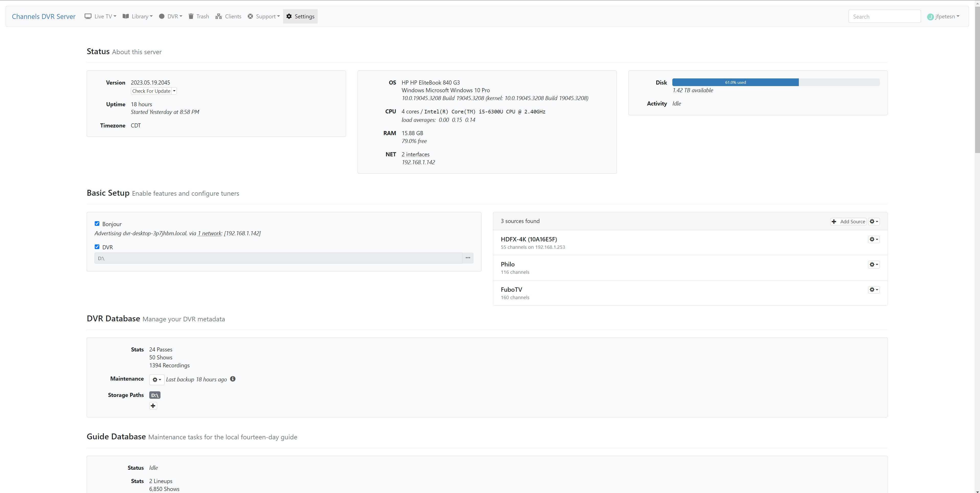Click the info icon beside Last backup
The image size is (980, 493).
click(x=233, y=379)
